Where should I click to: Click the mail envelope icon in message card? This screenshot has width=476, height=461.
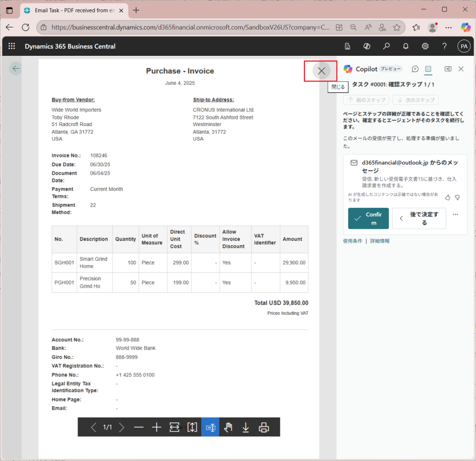[354, 163]
